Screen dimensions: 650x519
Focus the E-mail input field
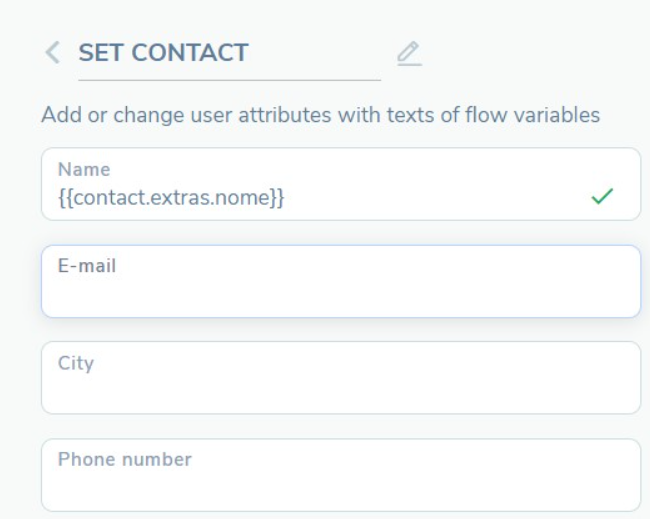[x=340, y=282]
